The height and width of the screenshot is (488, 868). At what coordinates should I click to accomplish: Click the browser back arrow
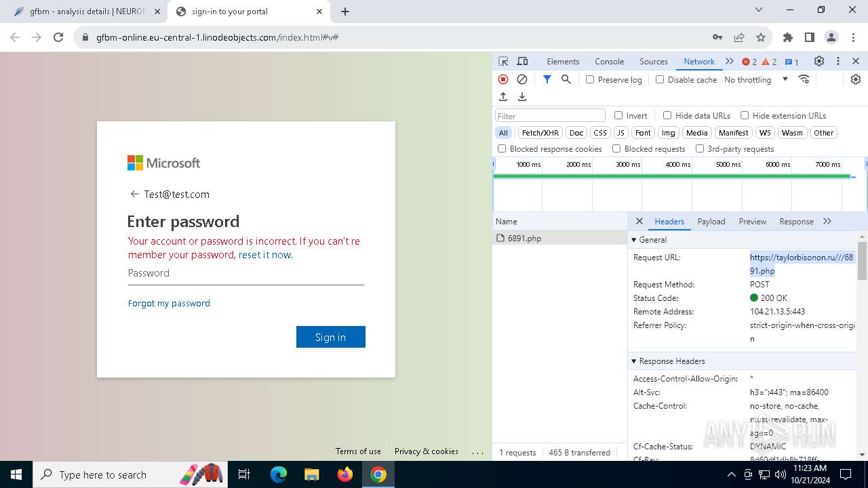click(x=15, y=37)
